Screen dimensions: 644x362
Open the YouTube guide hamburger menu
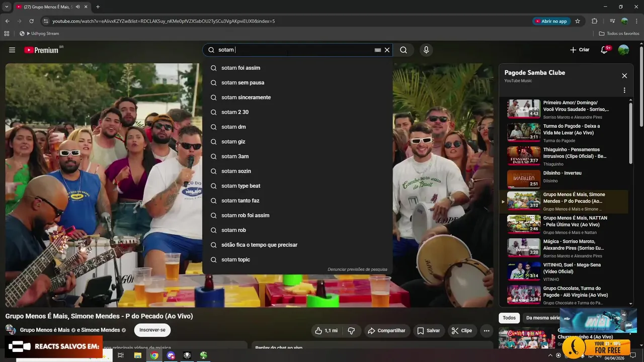point(12,50)
